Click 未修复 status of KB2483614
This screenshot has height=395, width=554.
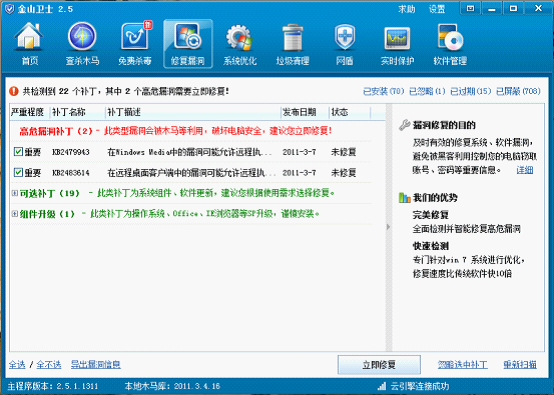(343, 173)
